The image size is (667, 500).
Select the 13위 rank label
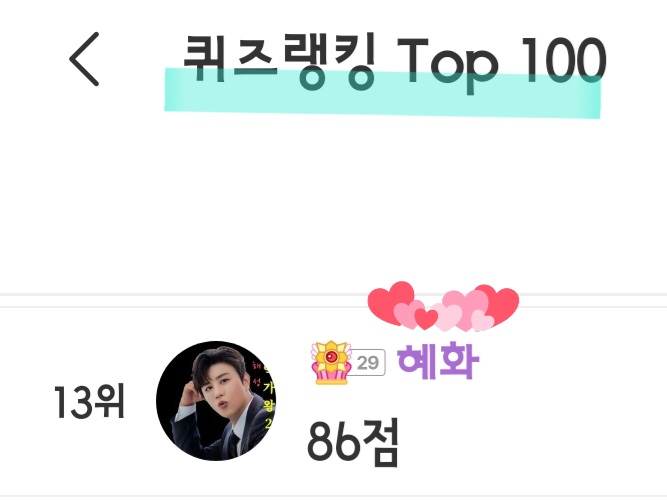pos(89,401)
